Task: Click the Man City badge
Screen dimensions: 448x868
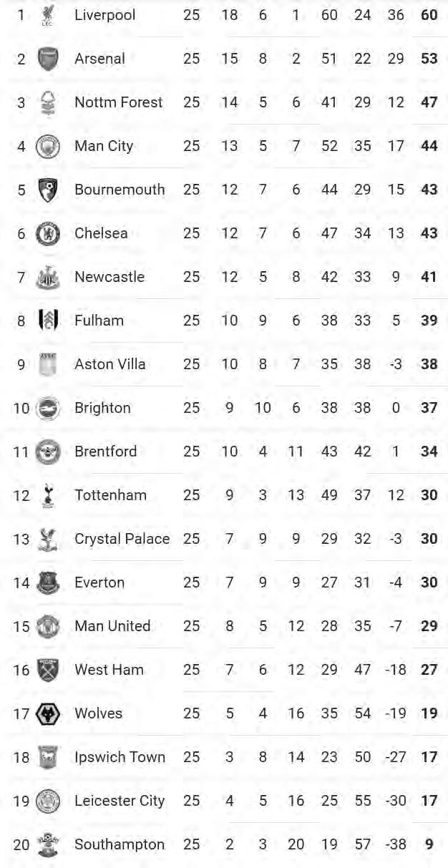Action: click(x=48, y=146)
